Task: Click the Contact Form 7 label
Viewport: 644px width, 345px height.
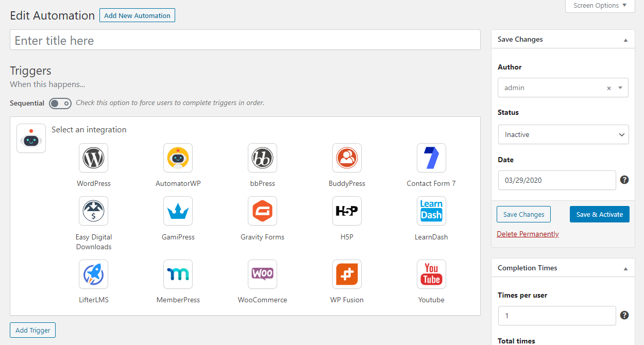Action: point(431,183)
